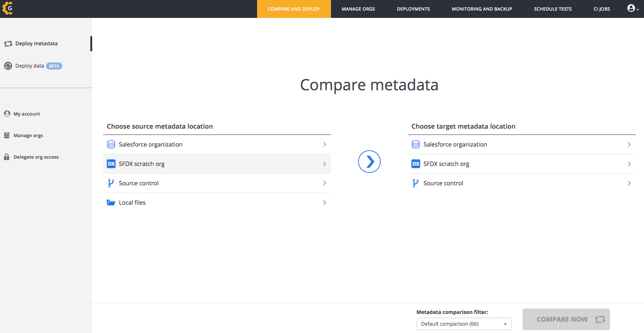Click the source Local files folder icon
644x333 pixels.
point(111,203)
